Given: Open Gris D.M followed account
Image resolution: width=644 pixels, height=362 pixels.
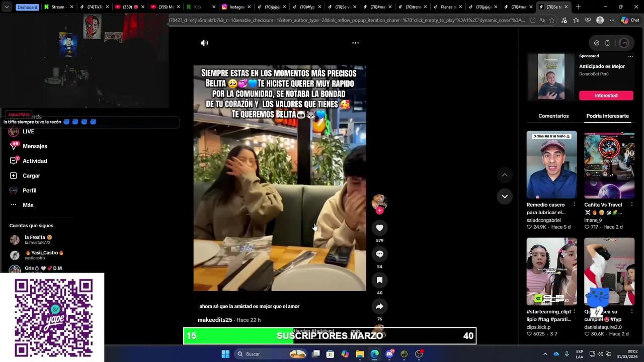Looking at the screenshot, I should (x=35, y=269).
